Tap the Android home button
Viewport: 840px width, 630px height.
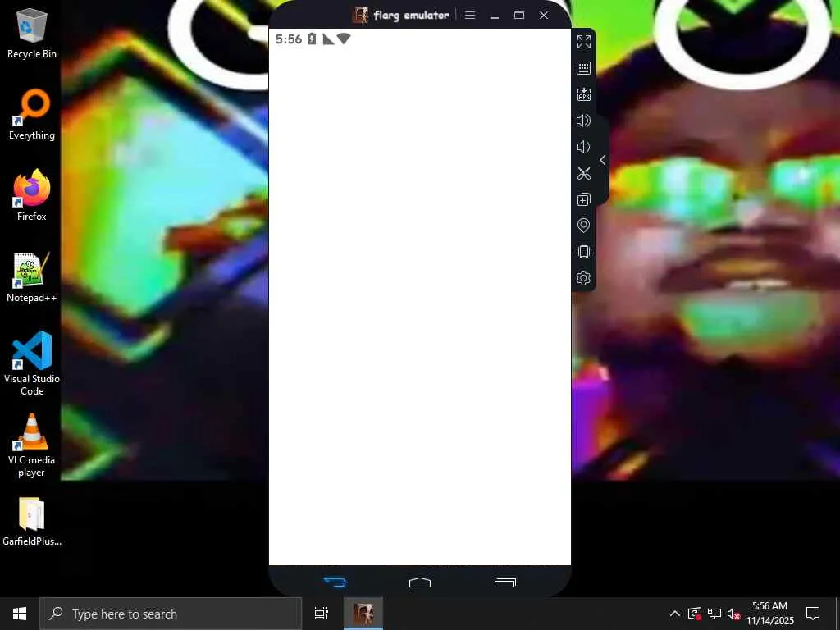pos(420,582)
